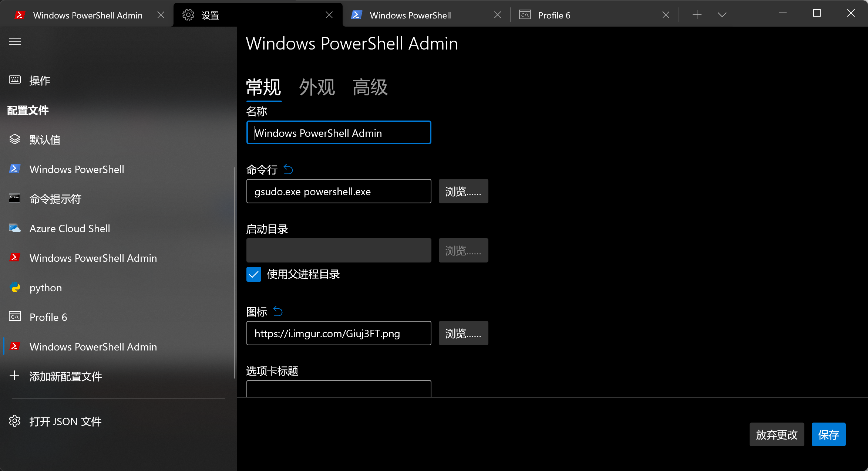Open the 操作 keyboard settings
Viewport: 868px width, 471px height.
[x=40, y=81]
